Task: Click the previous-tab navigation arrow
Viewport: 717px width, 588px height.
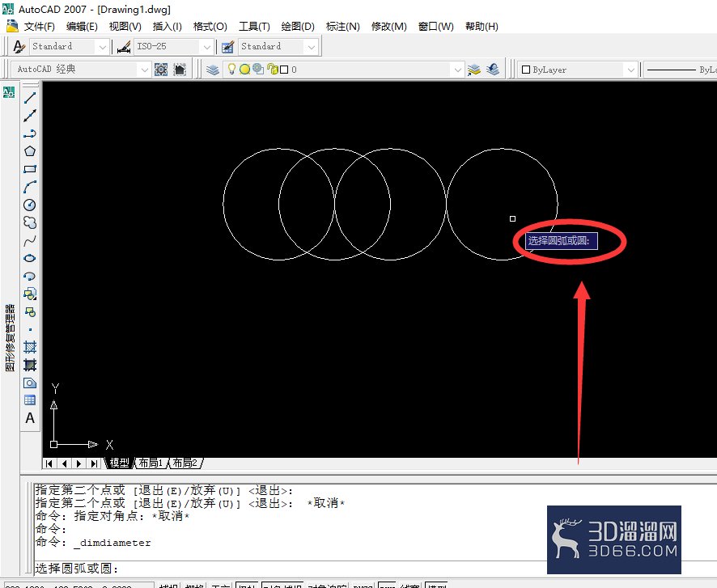Action: (64, 463)
